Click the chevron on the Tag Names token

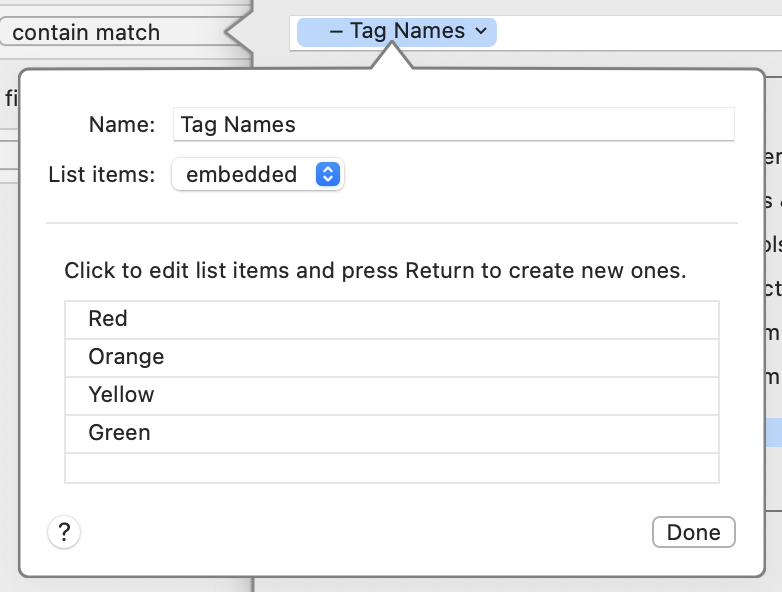[481, 32]
